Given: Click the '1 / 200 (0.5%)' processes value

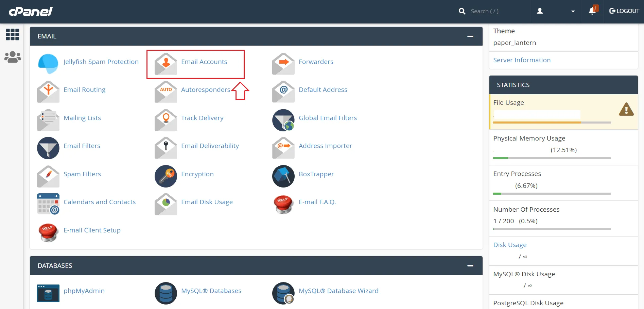Looking at the screenshot, I should [x=515, y=221].
